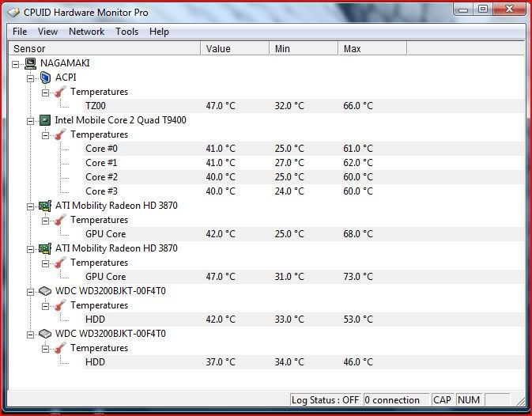This screenshot has height=416, width=532.
Task: Click the 24.0 °C Core #3 min value
Action: point(289,191)
